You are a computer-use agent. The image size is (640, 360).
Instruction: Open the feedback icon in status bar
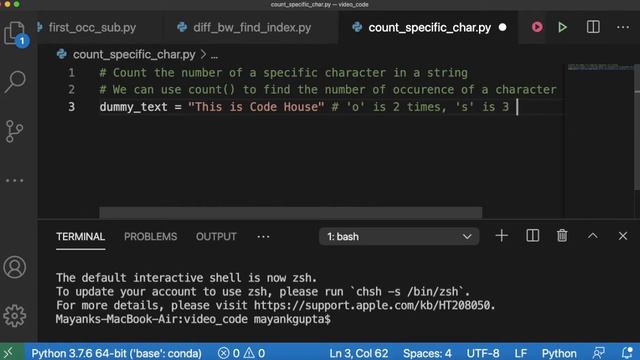(x=599, y=353)
